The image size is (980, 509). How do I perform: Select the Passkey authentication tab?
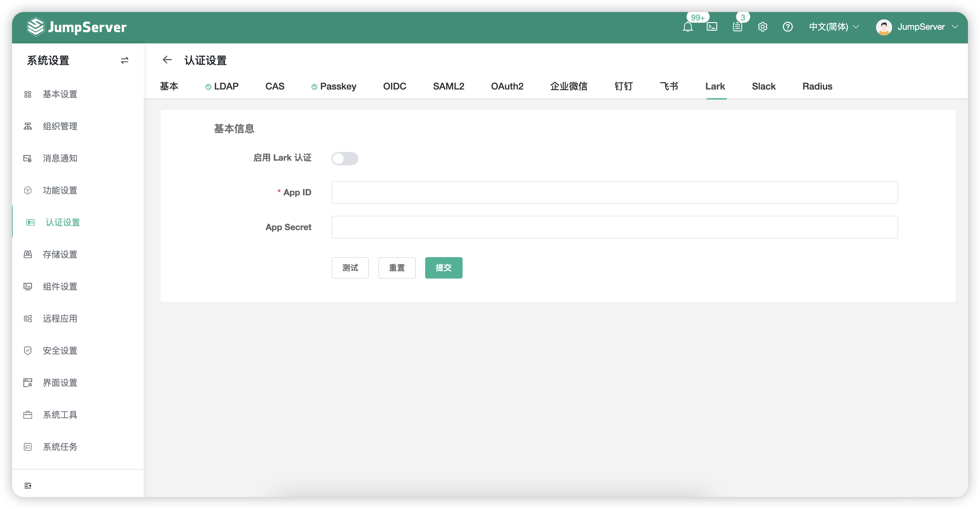tap(337, 86)
